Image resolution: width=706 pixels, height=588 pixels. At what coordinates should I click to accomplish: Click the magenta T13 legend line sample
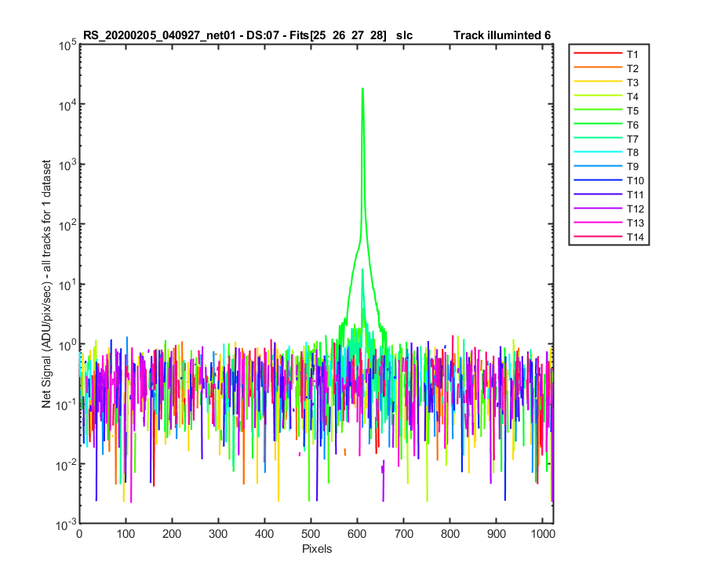pos(598,222)
